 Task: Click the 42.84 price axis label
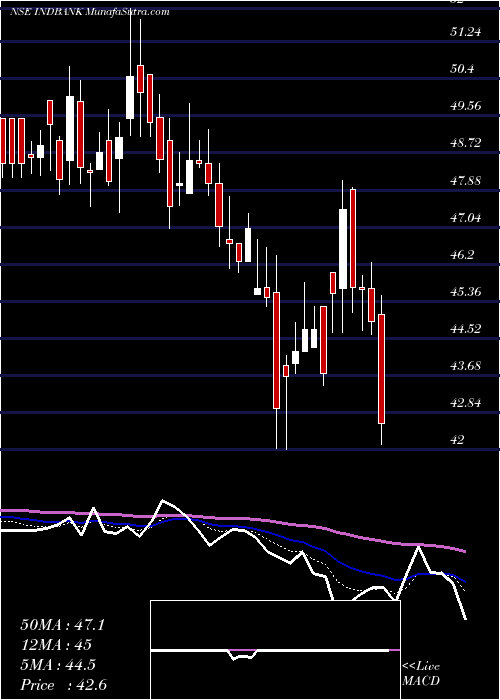[x=466, y=403]
